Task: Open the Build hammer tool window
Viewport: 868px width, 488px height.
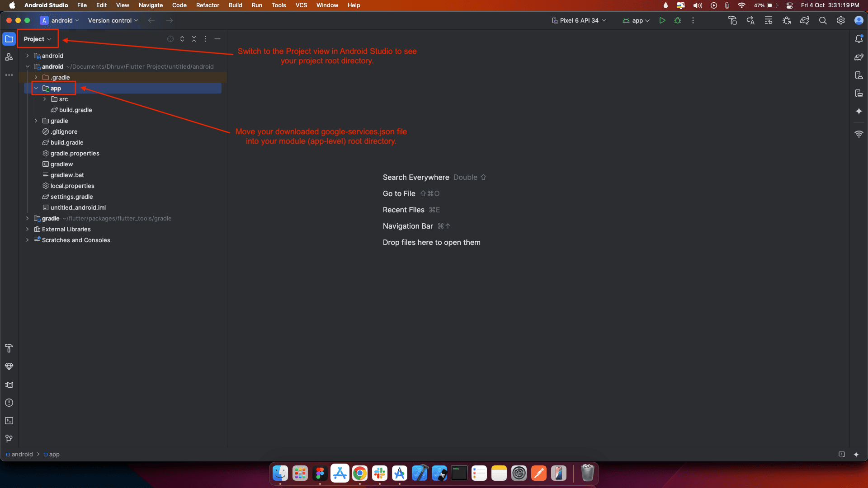Action: (9, 348)
